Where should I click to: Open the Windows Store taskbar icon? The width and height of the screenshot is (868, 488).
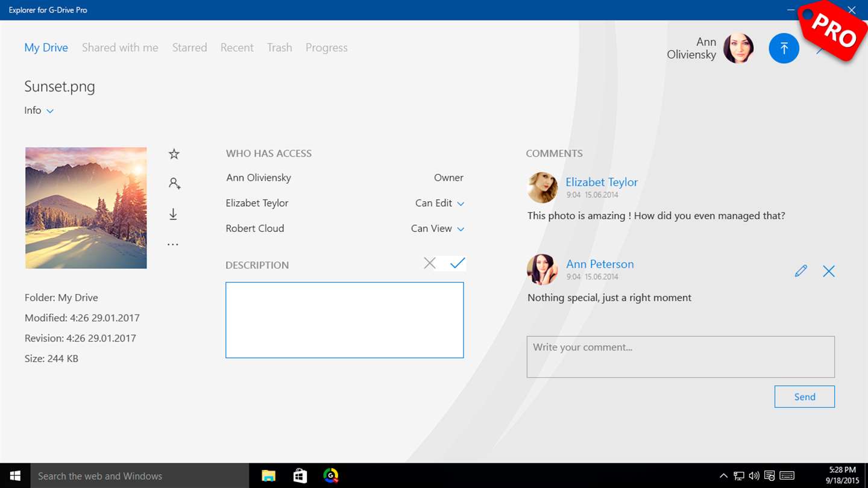300,476
